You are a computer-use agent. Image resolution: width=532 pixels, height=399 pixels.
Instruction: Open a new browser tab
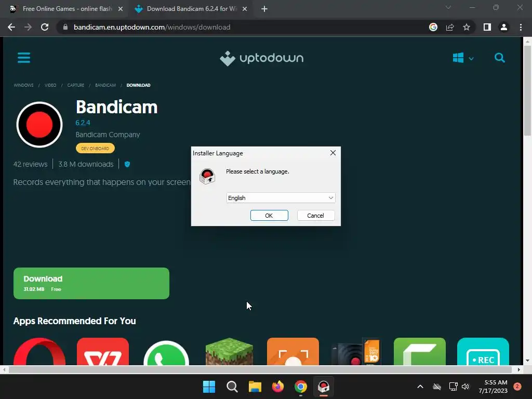pyautogui.click(x=264, y=9)
